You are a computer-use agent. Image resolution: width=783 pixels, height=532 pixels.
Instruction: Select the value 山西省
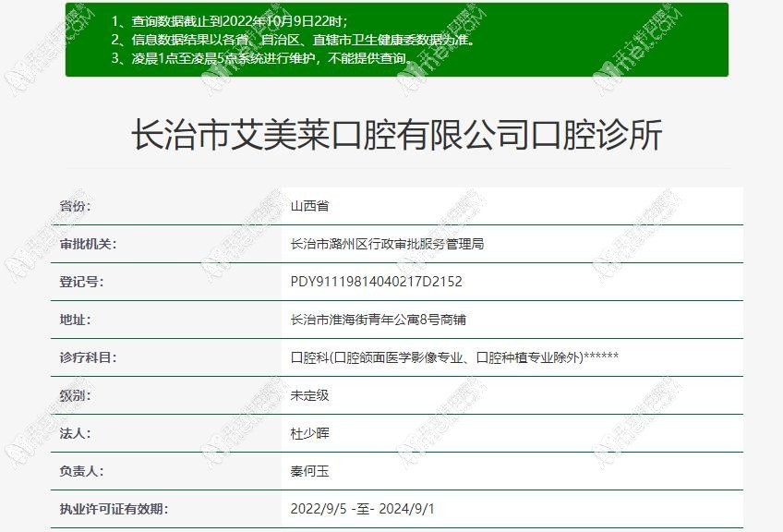click(309, 206)
